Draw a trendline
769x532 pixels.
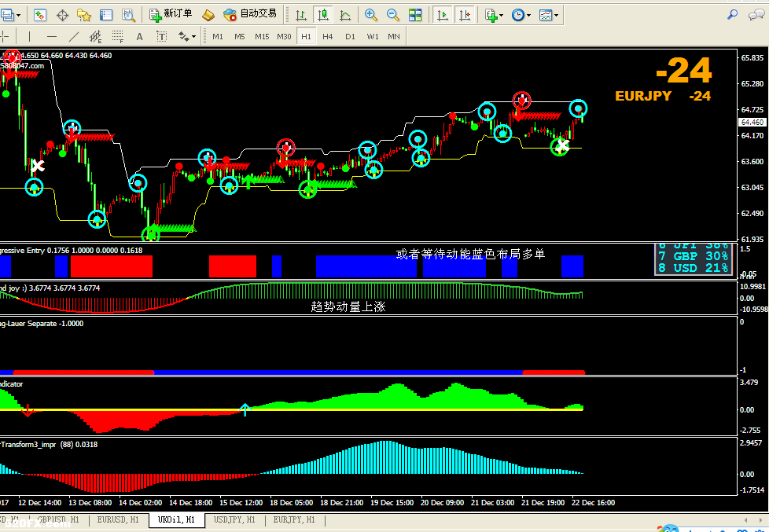pos(74,36)
